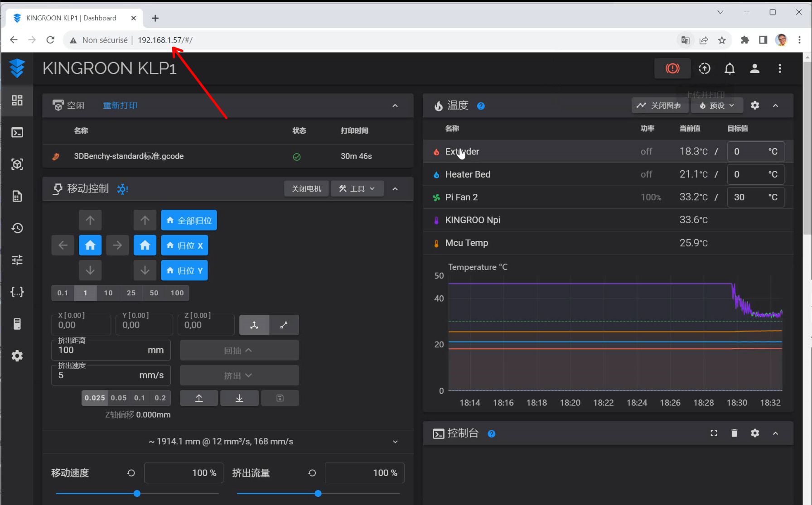Select 0.1 move distance
812x505 pixels.
tap(63, 293)
